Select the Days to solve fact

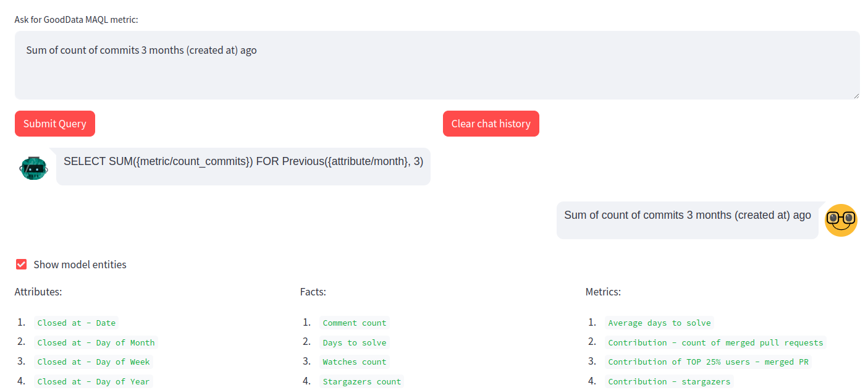point(355,342)
